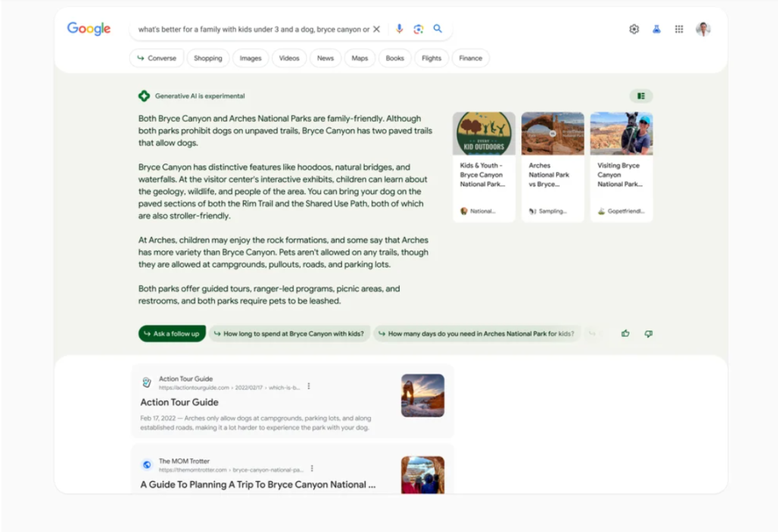Viewport: 778px width, 532px height.
Task: Clear the search query with the X icon
Action: click(x=376, y=28)
